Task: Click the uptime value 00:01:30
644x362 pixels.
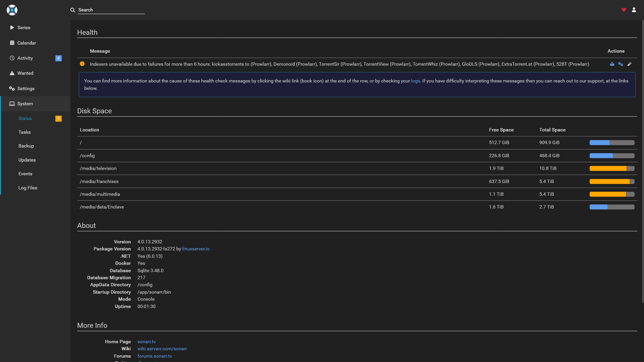Action: coord(146,306)
